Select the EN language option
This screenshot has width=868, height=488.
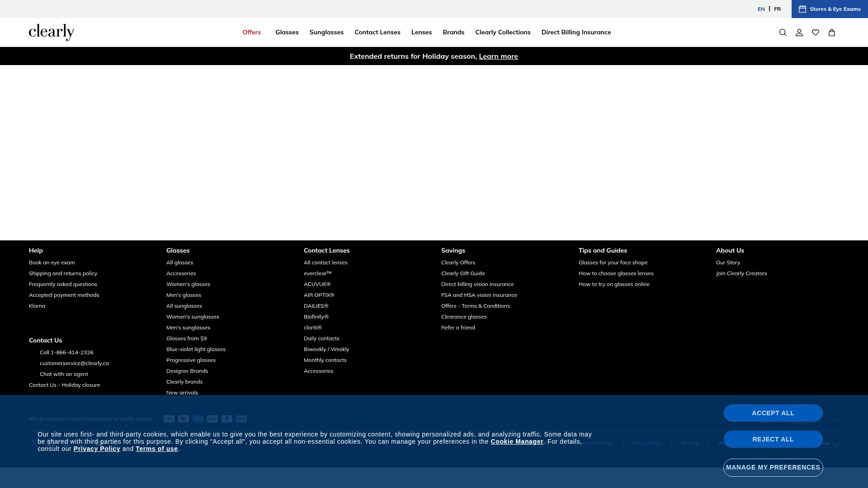761,9
